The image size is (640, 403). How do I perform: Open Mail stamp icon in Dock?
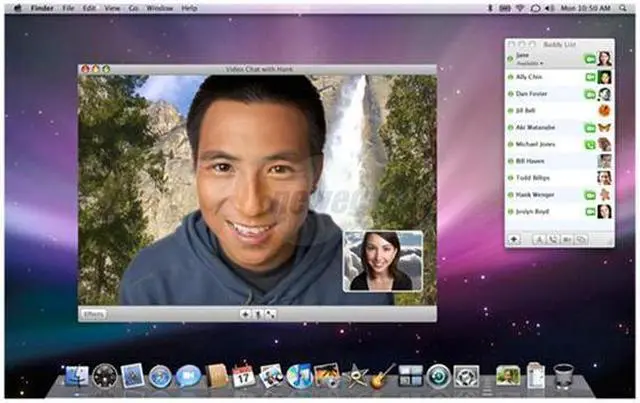pyautogui.click(x=132, y=376)
